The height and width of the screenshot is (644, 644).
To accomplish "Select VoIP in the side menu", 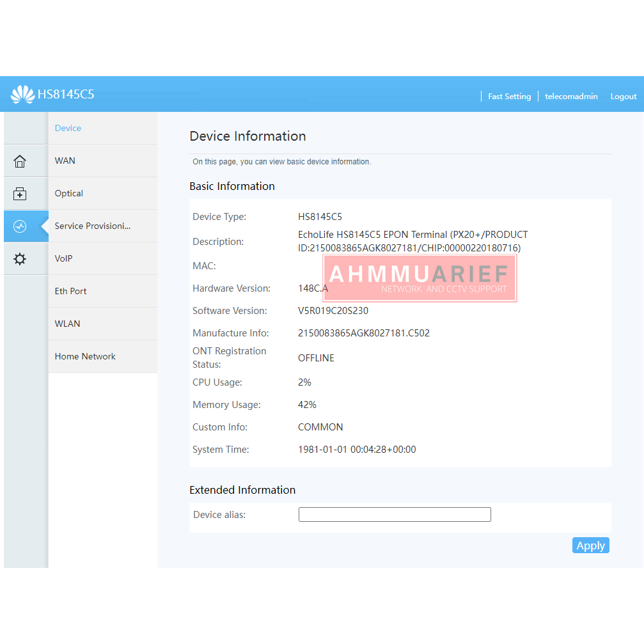I will (x=64, y=258).
